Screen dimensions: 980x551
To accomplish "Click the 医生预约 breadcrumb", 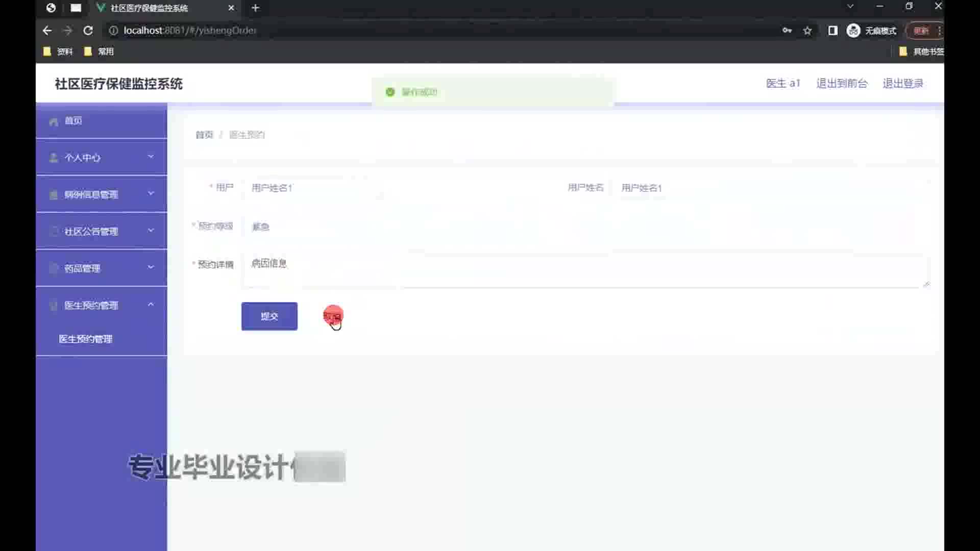I will click(247, 135).
